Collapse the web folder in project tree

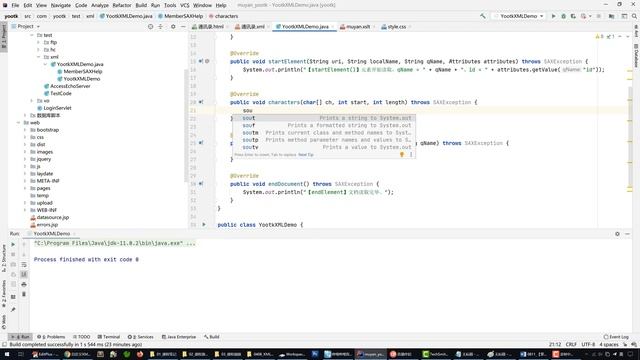(x=18, y=122)
